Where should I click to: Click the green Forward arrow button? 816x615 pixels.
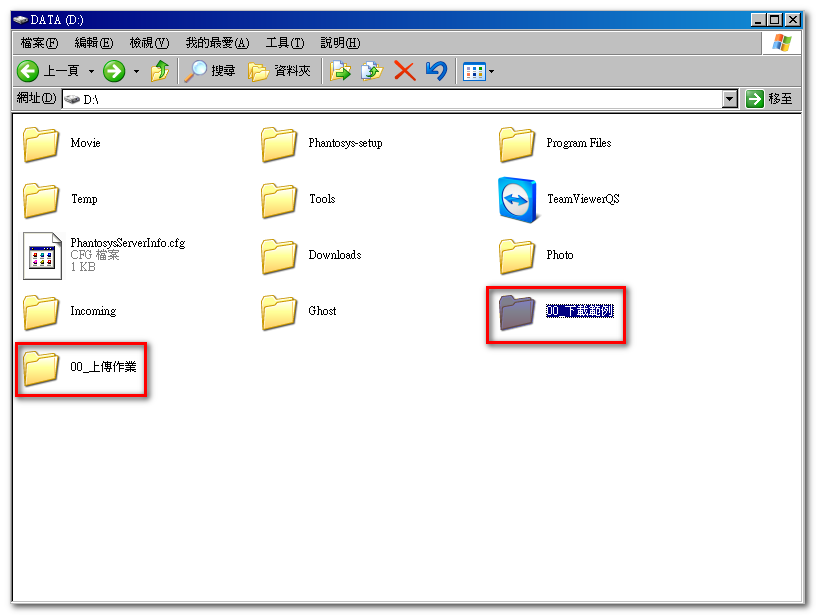[114, 71]
